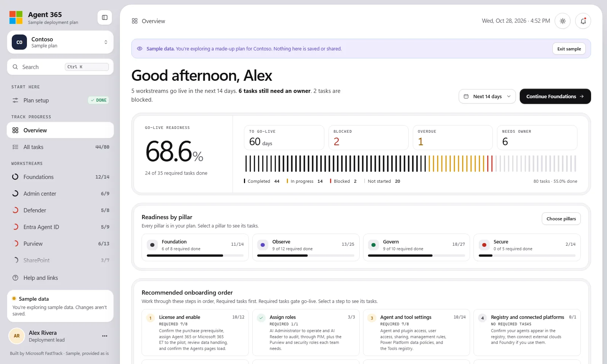This screenshot has height=364, width=607.
Task: Click the DONE status badge
Action: point(99,100)
